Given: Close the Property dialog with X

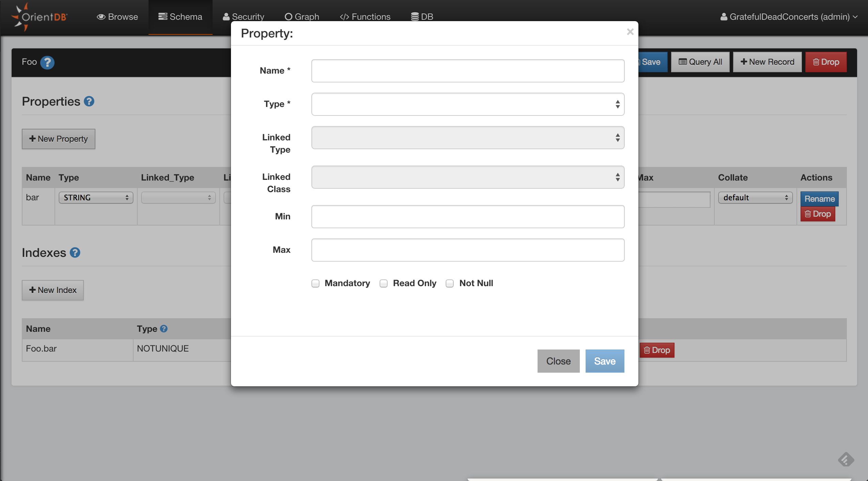Looking at the screenshot, I should tap(630, 32).
